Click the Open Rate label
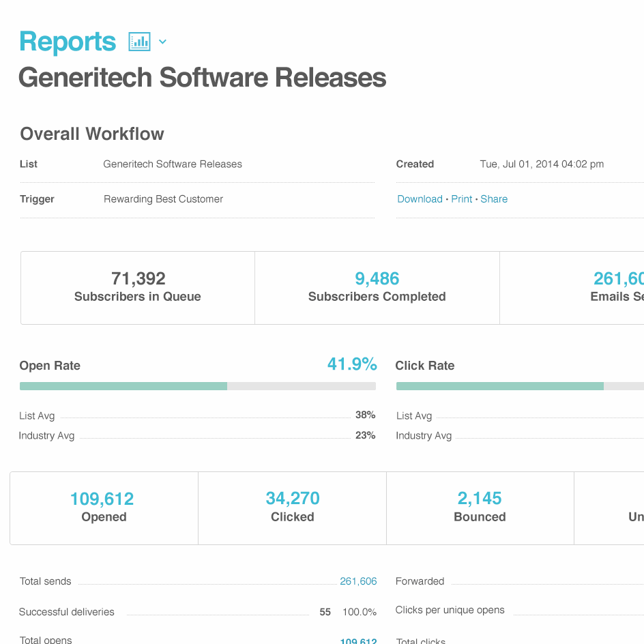The image size is (644, 644). (x=50, y=366)
